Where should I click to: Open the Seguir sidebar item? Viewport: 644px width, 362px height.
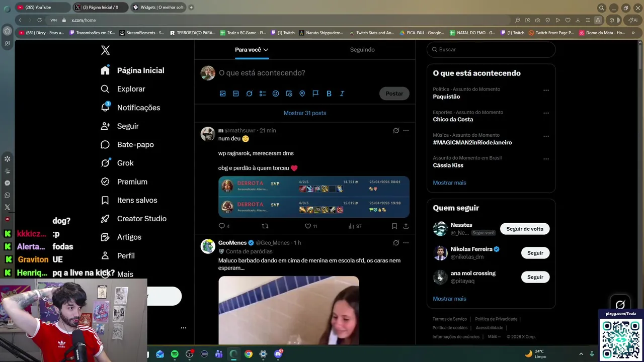click(119, 126)
